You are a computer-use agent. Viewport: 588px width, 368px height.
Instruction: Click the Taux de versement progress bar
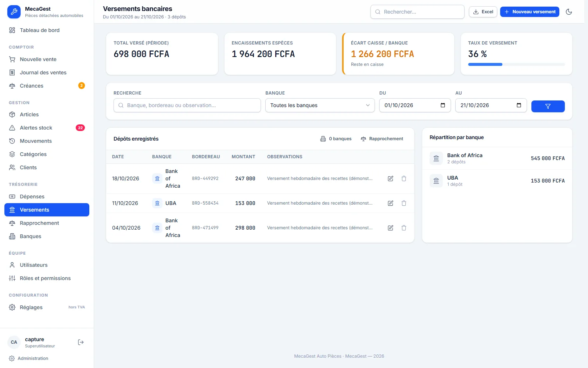click(516, 64)
